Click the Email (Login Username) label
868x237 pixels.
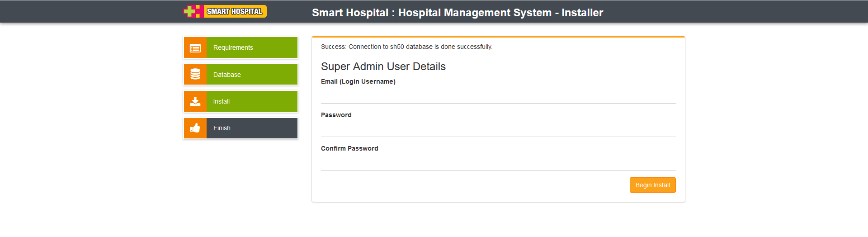coord(358,81)
